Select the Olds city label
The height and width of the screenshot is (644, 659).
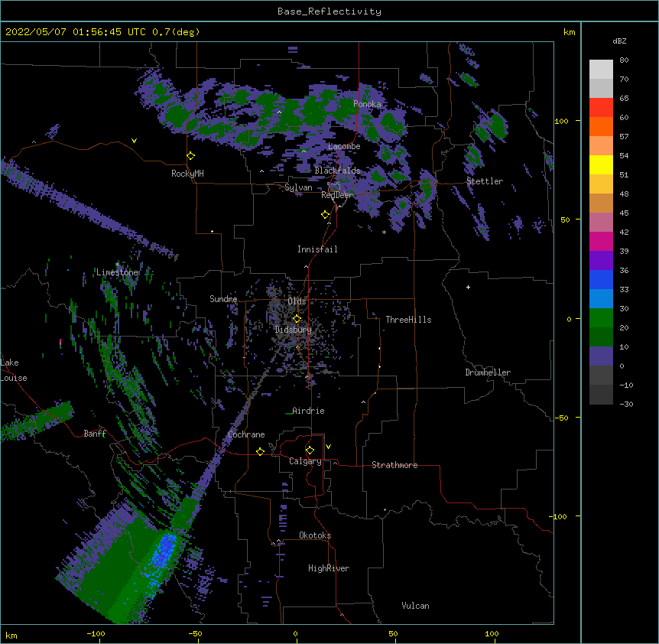click(297, 301)
